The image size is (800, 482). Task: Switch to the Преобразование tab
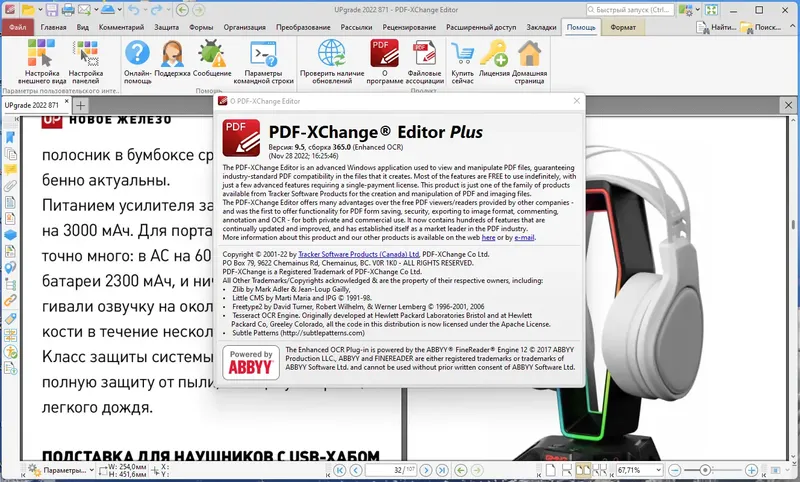pos(303,27)
